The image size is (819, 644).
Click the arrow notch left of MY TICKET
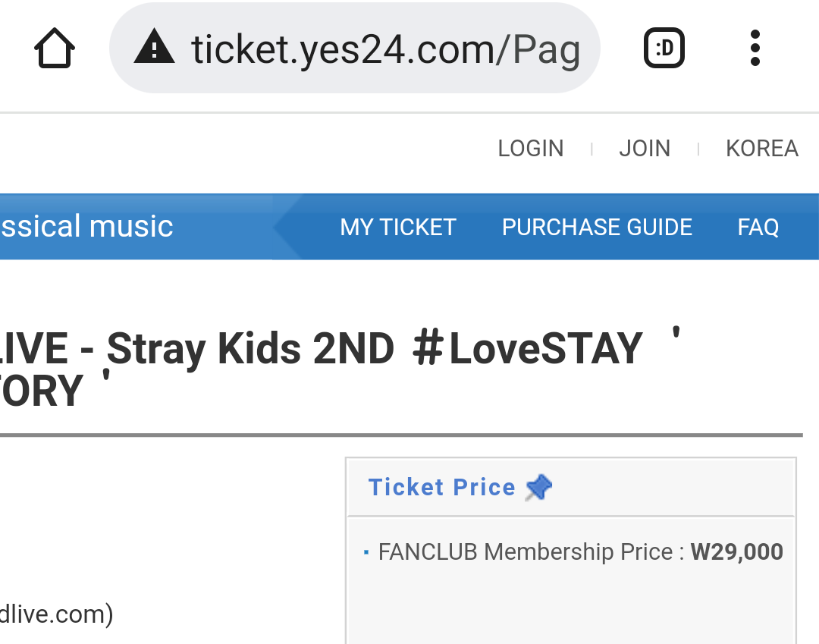coord(287,227)
